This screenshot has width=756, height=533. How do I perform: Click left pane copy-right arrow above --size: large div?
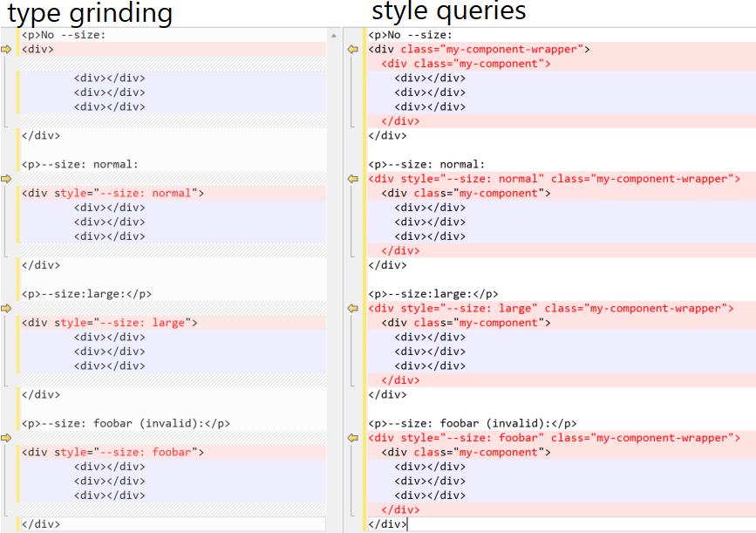pos(6,308)
